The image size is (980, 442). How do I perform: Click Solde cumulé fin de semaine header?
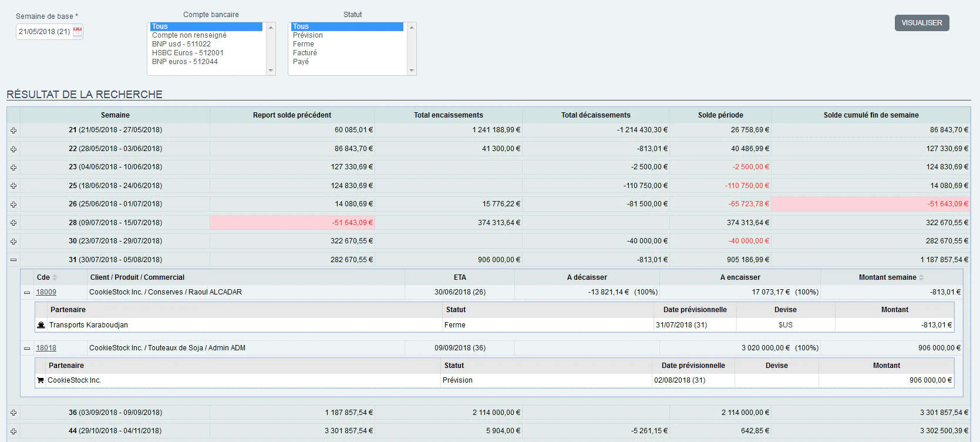pos(871,115)
